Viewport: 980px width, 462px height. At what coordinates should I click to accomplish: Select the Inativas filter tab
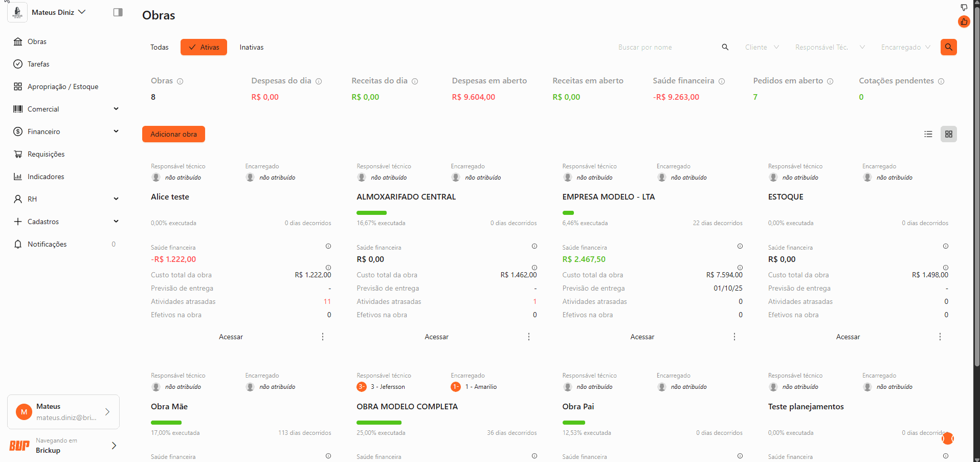[252, 47]
